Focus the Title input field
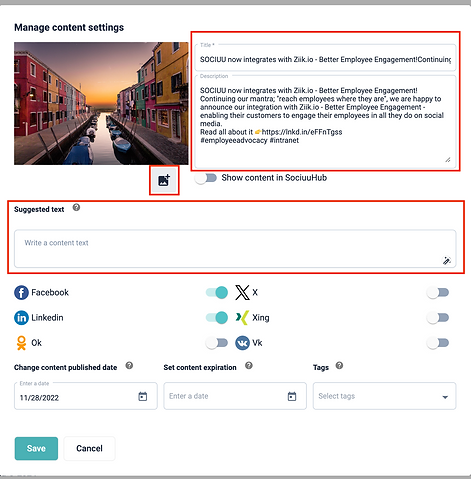The height and width of the screenshot is (479, 471). click(x=325, y=57)
